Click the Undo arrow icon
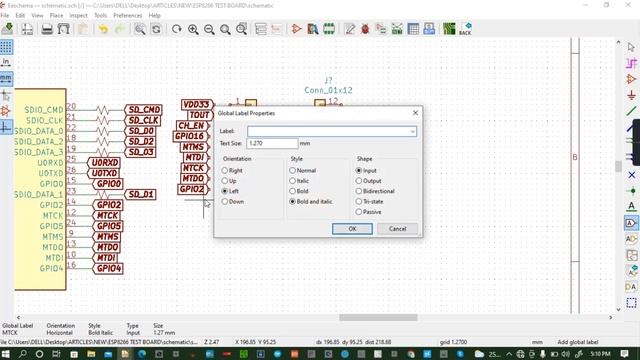 [x=103, y=29]
